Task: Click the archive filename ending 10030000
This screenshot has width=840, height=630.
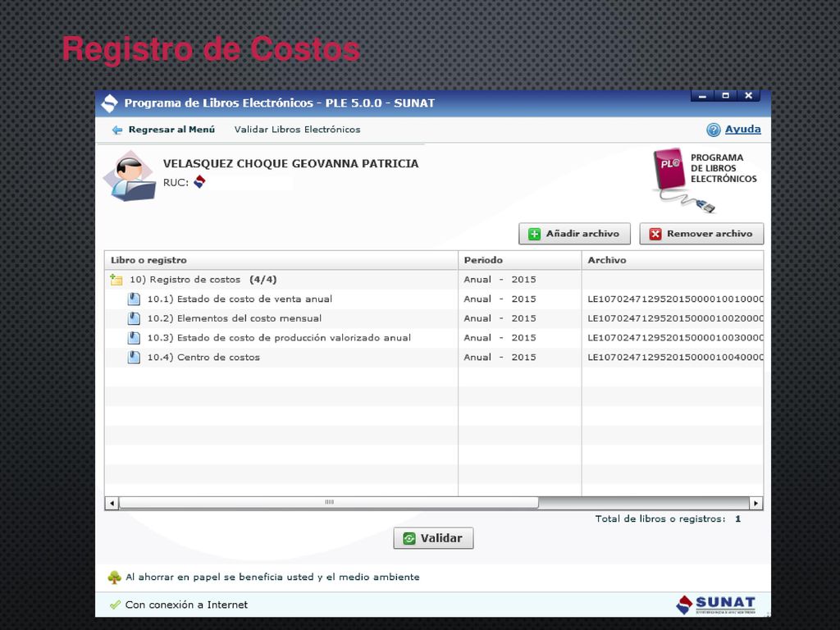Action: 675,338
